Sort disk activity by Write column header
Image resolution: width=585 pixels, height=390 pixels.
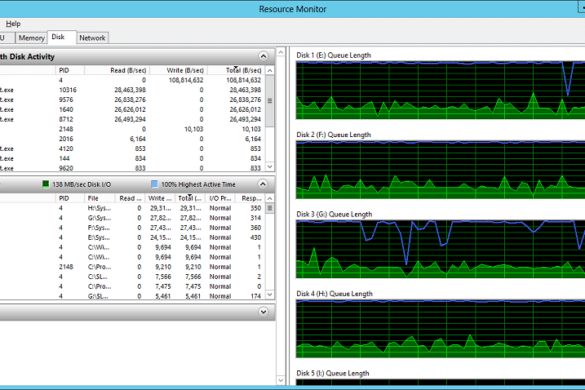pyautogui.click(x=160, y=198)
